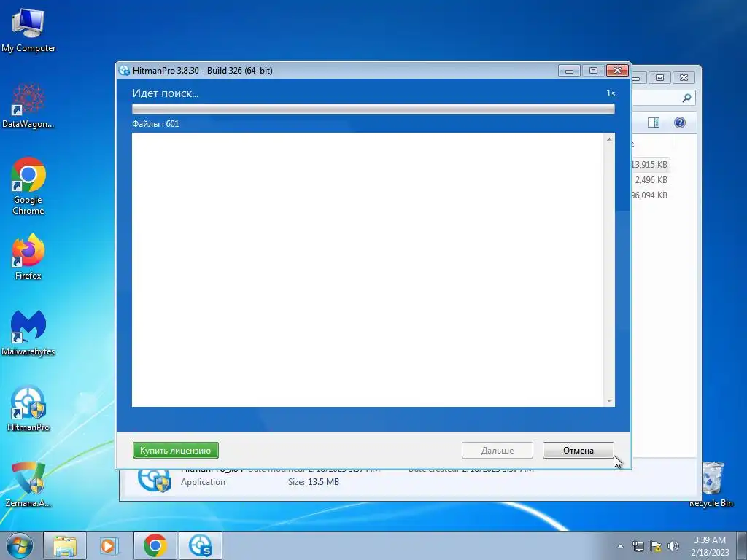Select the 2,496 KB file row in Explorer

pyautogui.click(x=651, y=180)
